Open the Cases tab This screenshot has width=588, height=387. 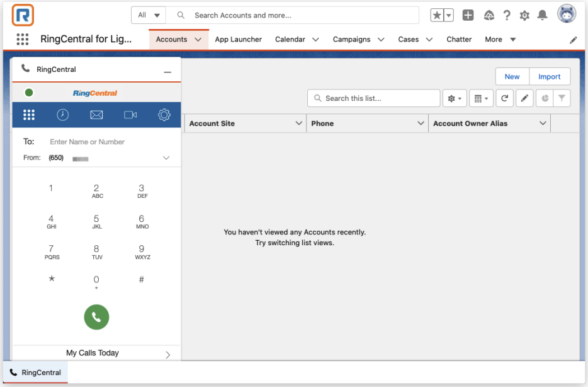pyautogui.click(x=408, y=40)
